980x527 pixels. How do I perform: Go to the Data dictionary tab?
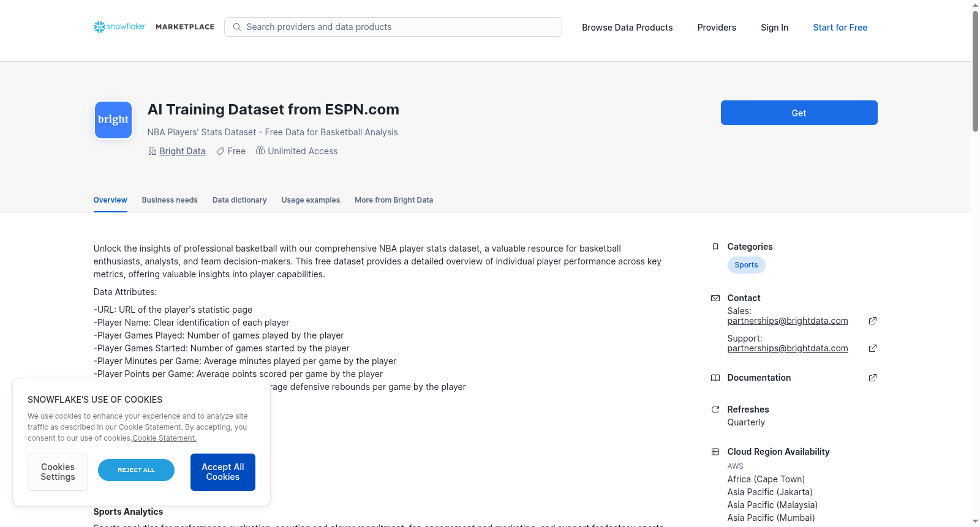[239, 200]
